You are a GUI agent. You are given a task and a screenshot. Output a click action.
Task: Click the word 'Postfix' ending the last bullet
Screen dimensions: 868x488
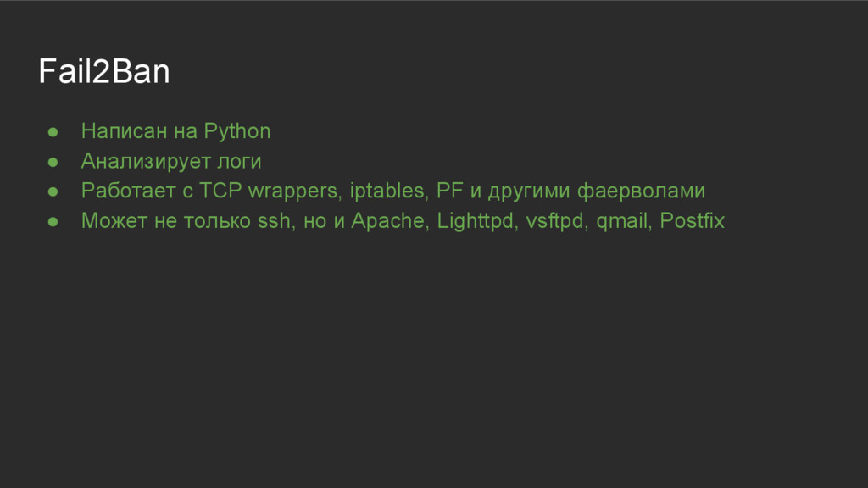pyautogui.click(x=692, y=221)
